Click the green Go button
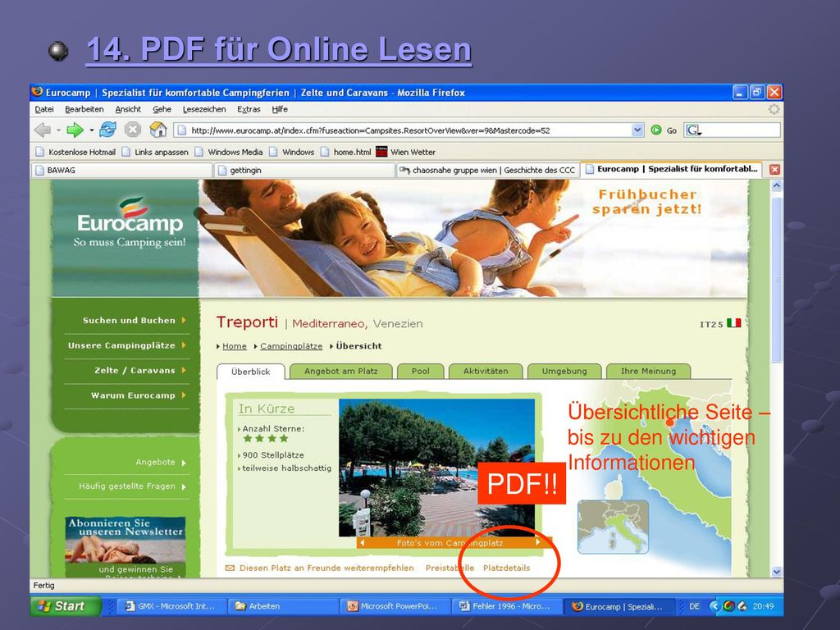The width and height of the screenshot is (840, 630). point(663,130)
